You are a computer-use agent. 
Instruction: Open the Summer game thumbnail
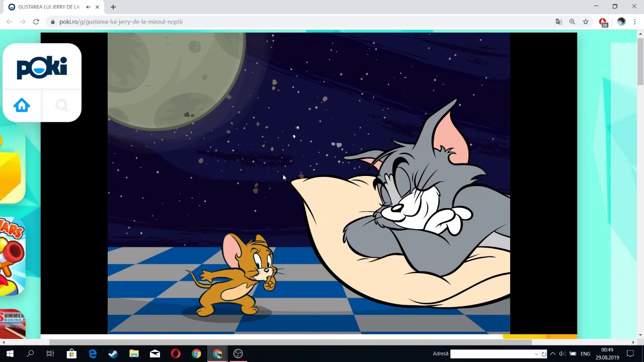pyautogui.click(x=12, y=324)
